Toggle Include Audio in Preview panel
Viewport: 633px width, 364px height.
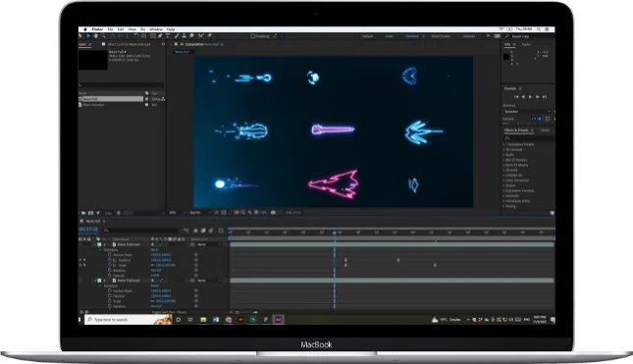(x=540, y=119)
